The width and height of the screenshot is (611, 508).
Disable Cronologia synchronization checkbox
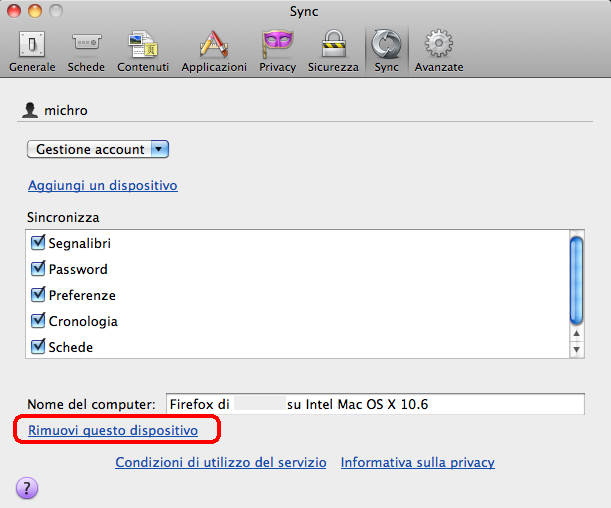[x=38, y=321]
